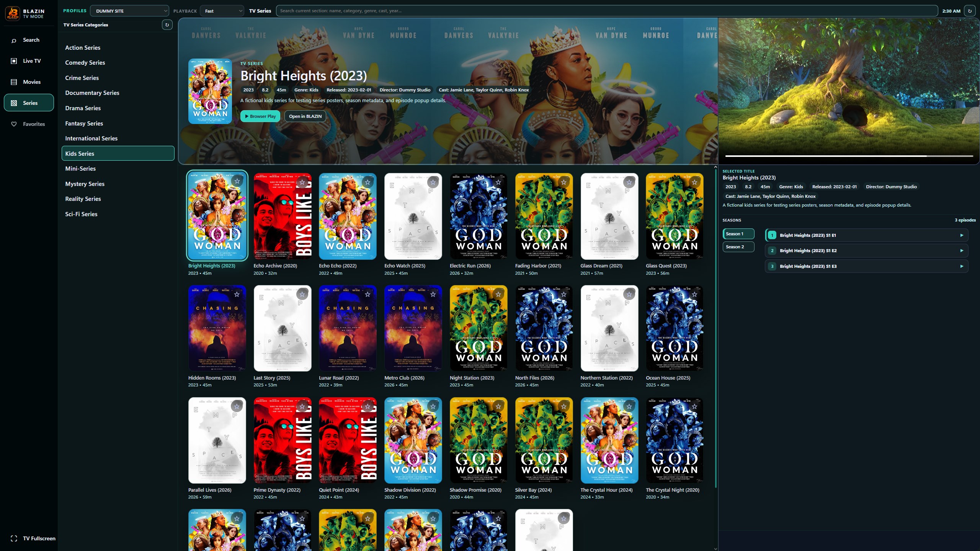Screen dimensions: 980x551
Task: Open Favorites with heart icon
Action: (29, 124)
